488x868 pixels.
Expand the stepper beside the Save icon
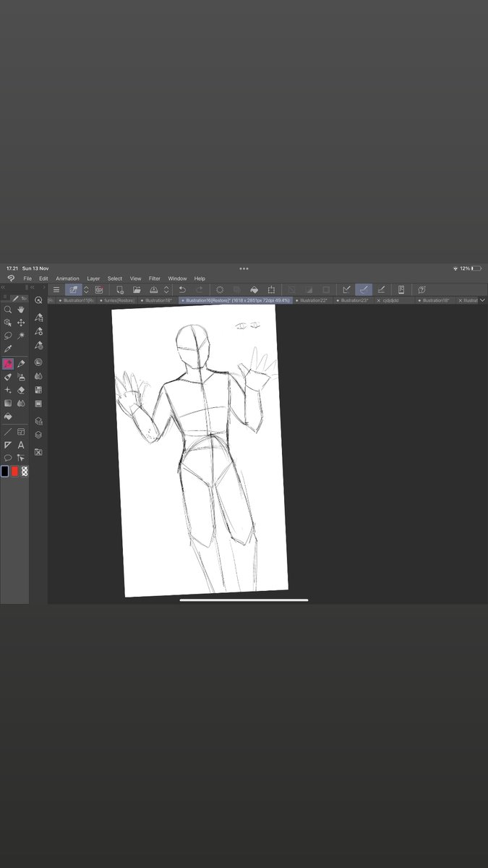coord(166,290)
